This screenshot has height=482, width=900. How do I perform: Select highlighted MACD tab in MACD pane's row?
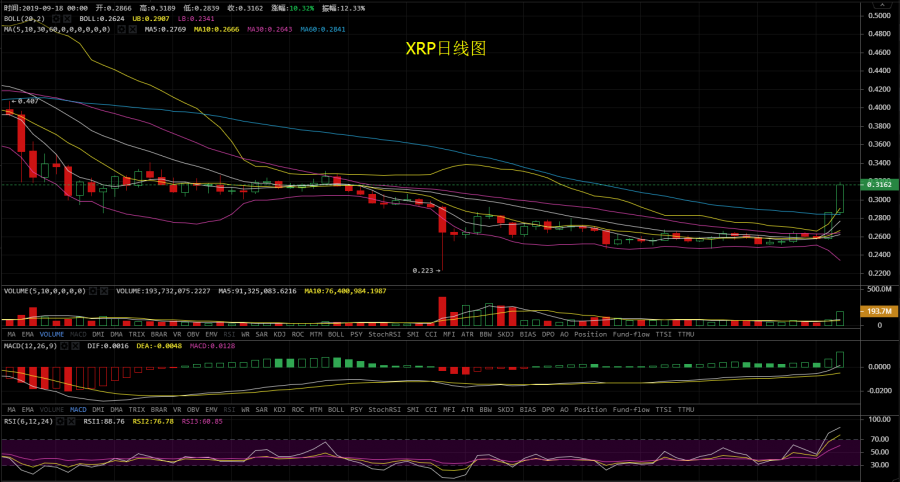pyautogui.click(x=78, y=410)
